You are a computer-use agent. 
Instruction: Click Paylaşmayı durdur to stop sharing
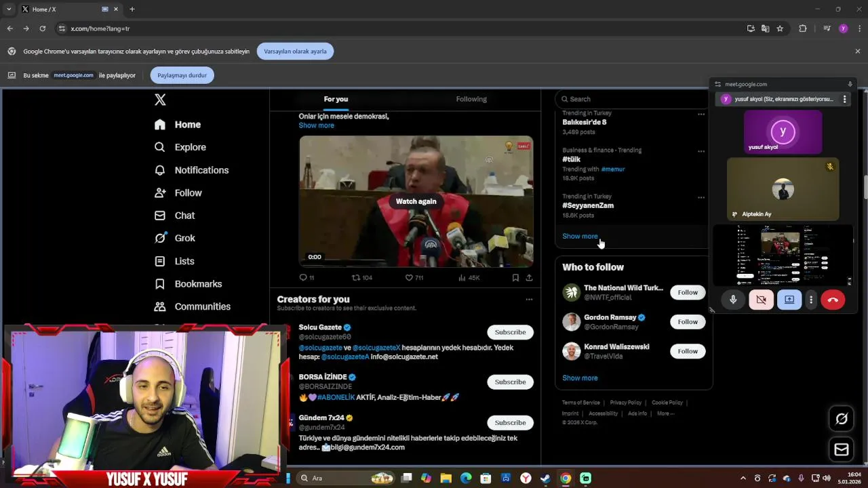click(x=182, y=75)
